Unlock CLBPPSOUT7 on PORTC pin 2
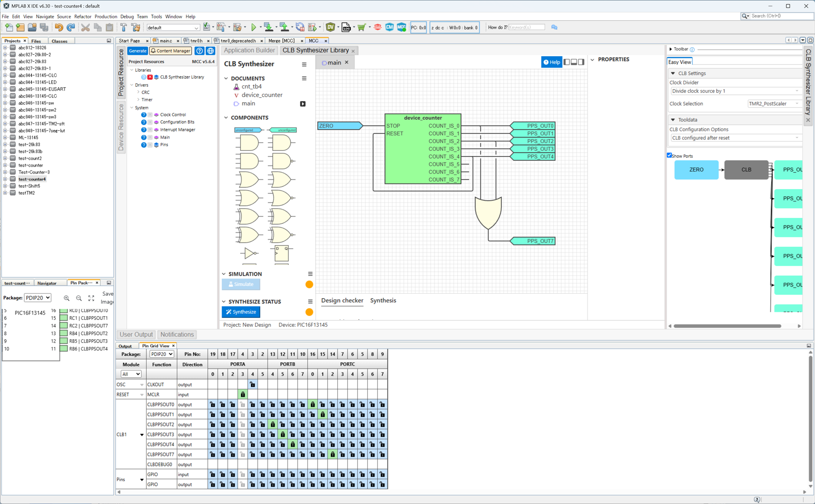 coord(332,454)
